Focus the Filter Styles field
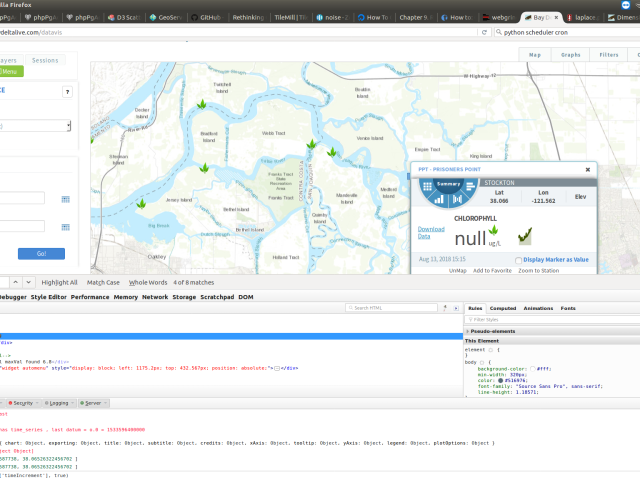The image size is (640, 480). click(553, 320)
